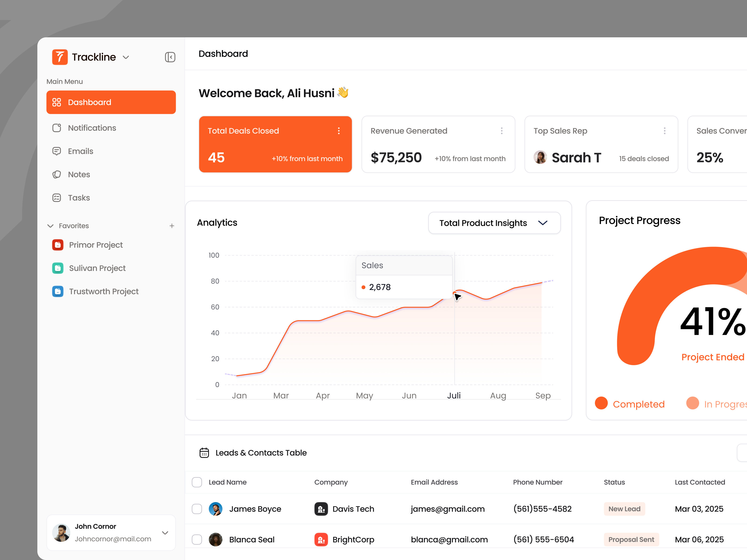Click the calendar icon beside Leads & Contacts Table
Image resolution: width=747 pixels, height=560 pixels.
(x=204, y=453)
